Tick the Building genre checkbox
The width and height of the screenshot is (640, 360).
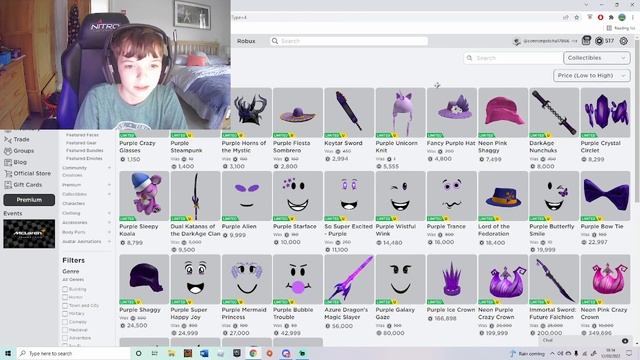point(65,289)
